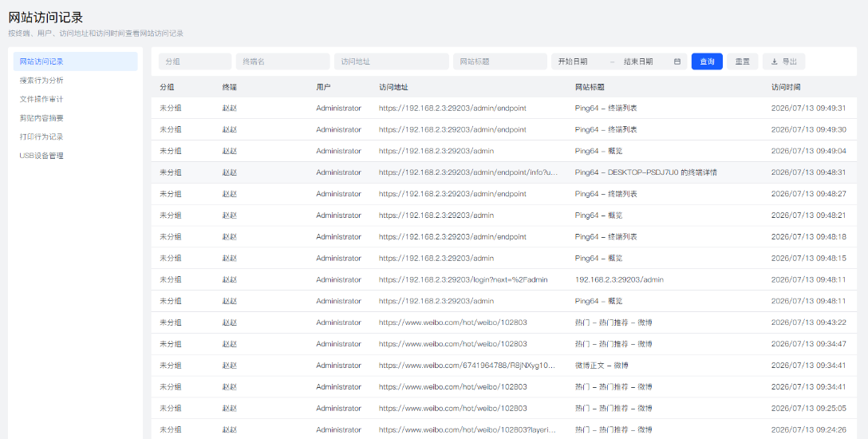Focus the 终端名 filter input
Viewport: 868px width, 439px height.
283,61
